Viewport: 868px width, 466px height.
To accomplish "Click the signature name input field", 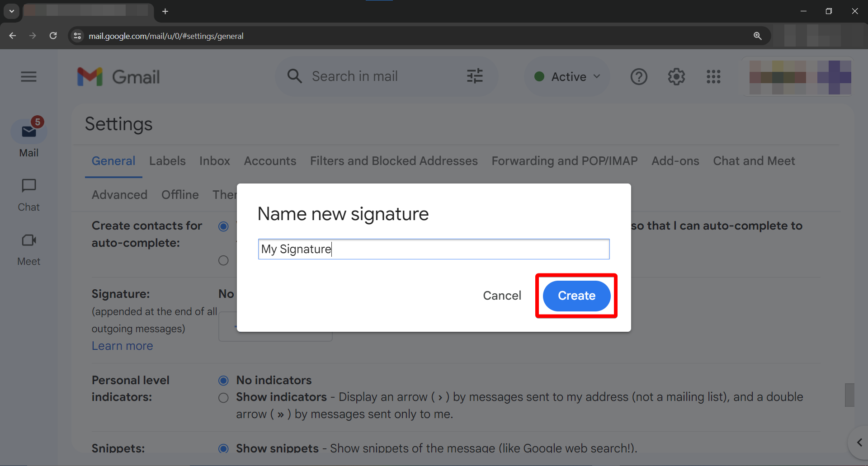I will (433, 249).
